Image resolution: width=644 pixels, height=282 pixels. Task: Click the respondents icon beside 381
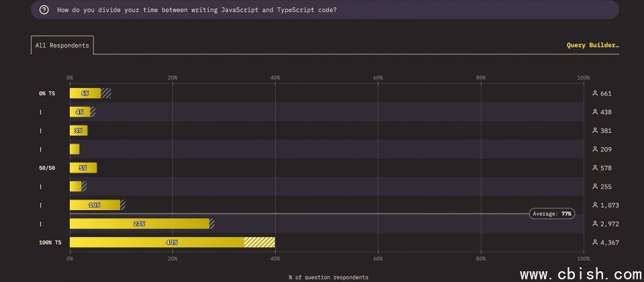coord(595,131)
